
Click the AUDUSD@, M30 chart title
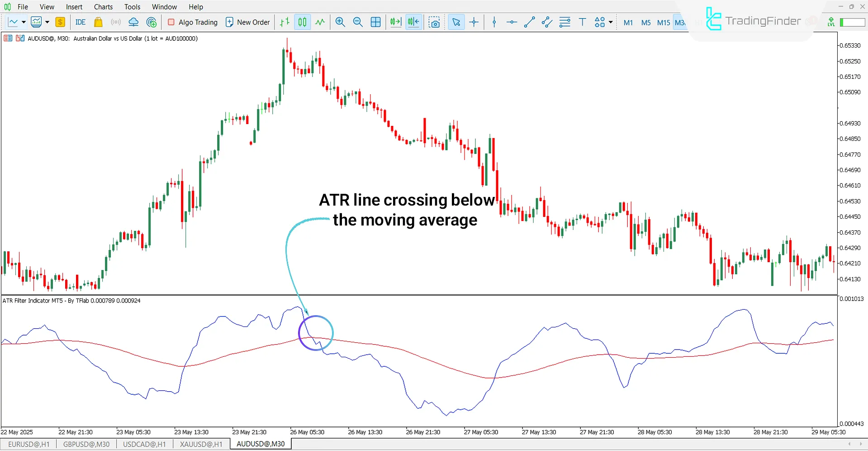coord(113,38)
